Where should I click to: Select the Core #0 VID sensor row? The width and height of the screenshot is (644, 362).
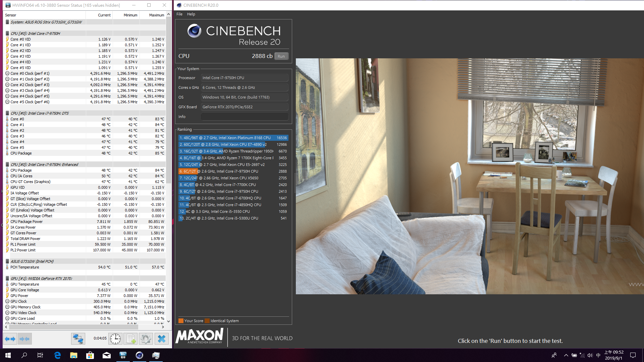click(x=85, y=39)
